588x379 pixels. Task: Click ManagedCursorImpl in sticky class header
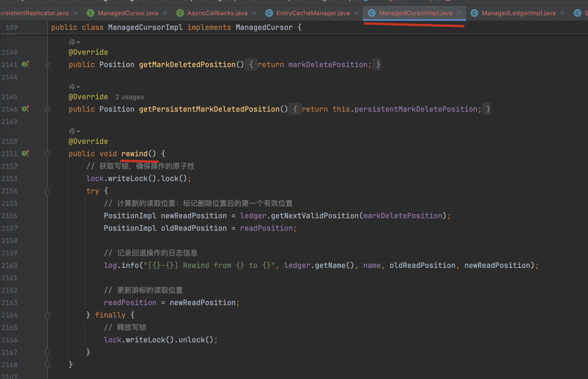[145, 27]
